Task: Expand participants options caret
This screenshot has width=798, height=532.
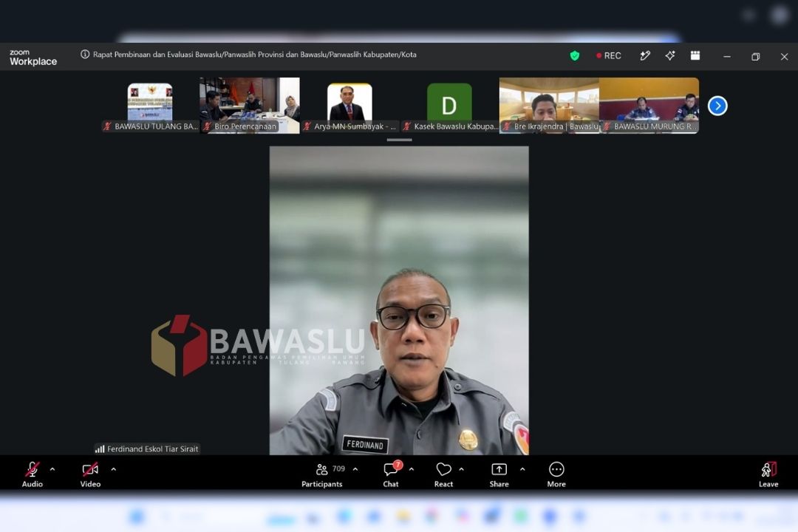Action: click(x=355, y=469)
